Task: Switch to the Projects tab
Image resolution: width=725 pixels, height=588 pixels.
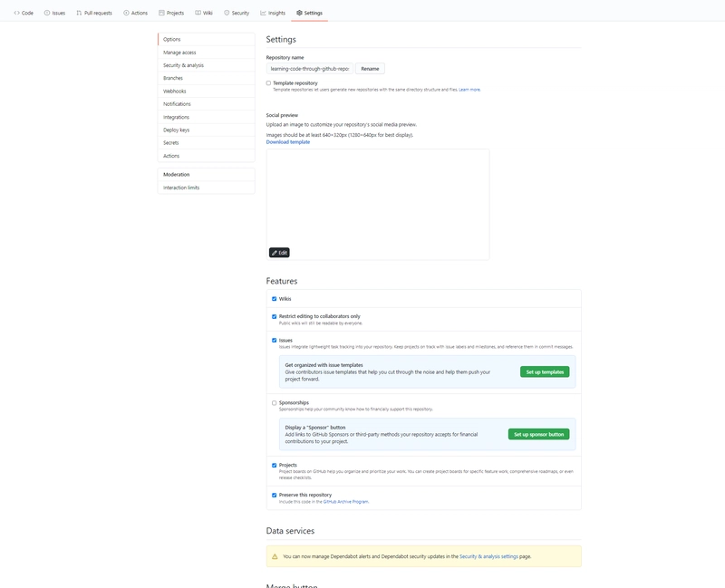Action: (x=171, y=13)
